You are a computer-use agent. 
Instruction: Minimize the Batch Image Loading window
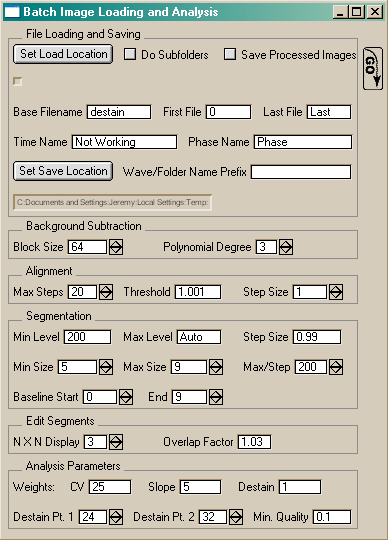tap(340, 12)
